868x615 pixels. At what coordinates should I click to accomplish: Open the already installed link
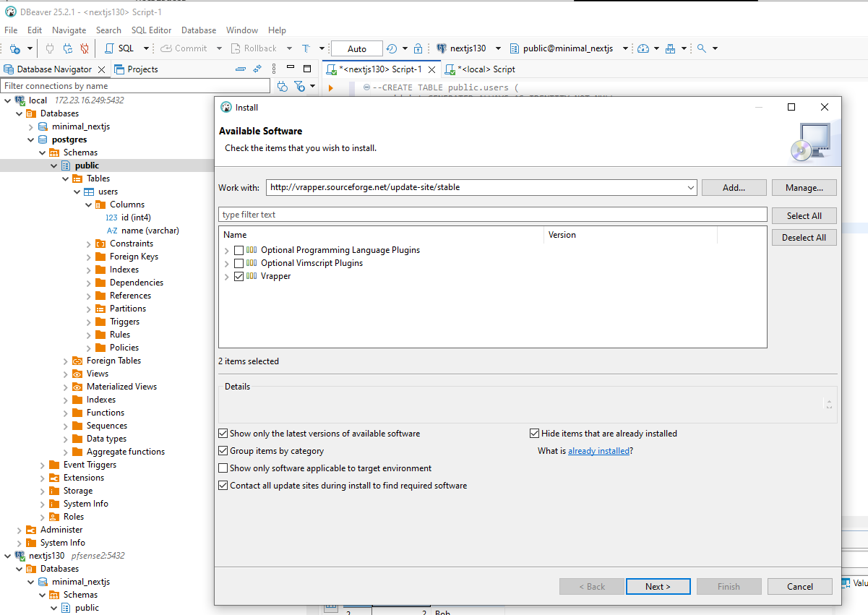pyautogui.click(x=598, y=451)
